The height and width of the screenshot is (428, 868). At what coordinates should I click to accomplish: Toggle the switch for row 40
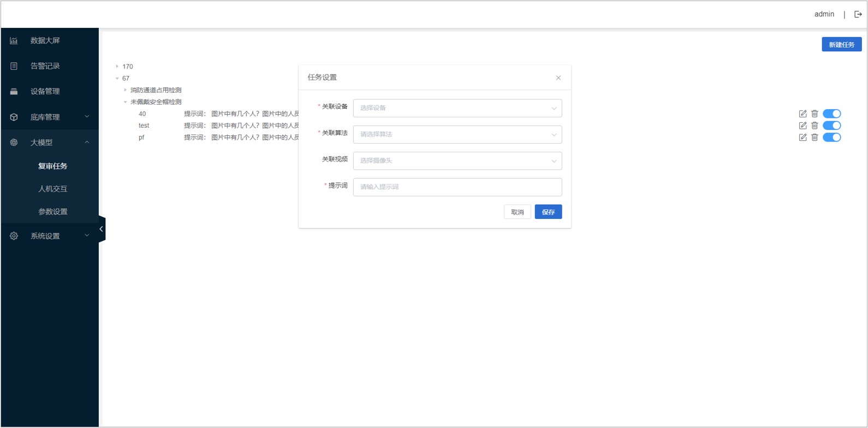pyautogui.click(x=831, y=114)
